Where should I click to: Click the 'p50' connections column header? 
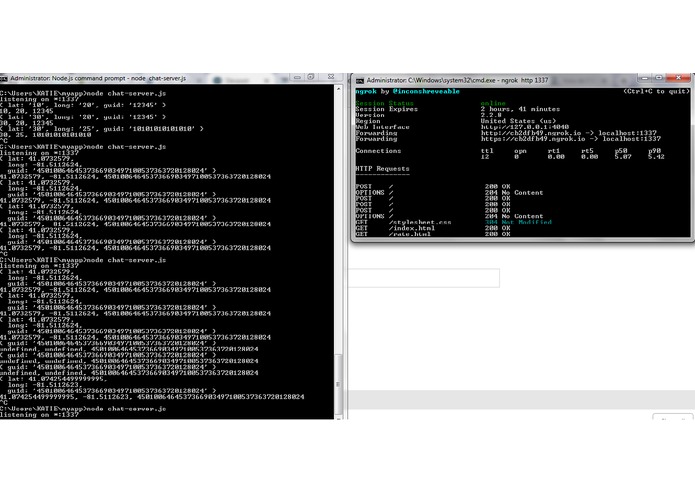click(x=621, y=151)
